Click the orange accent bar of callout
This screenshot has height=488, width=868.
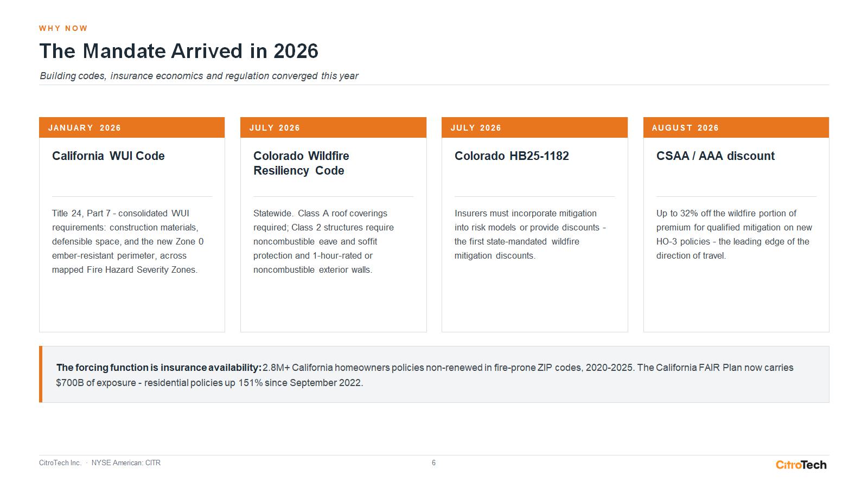41,374
